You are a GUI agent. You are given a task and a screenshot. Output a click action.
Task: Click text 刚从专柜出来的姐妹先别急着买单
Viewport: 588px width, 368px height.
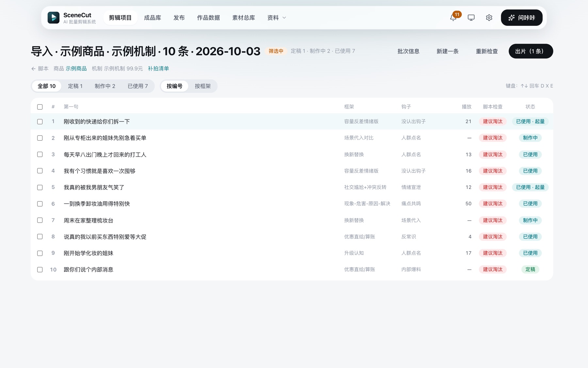(105, 138)
